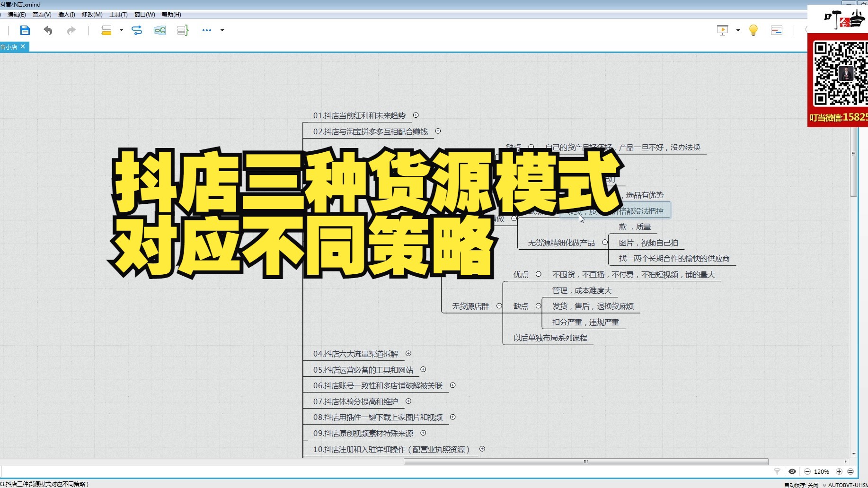Add a relationship line

coord(137,30)
